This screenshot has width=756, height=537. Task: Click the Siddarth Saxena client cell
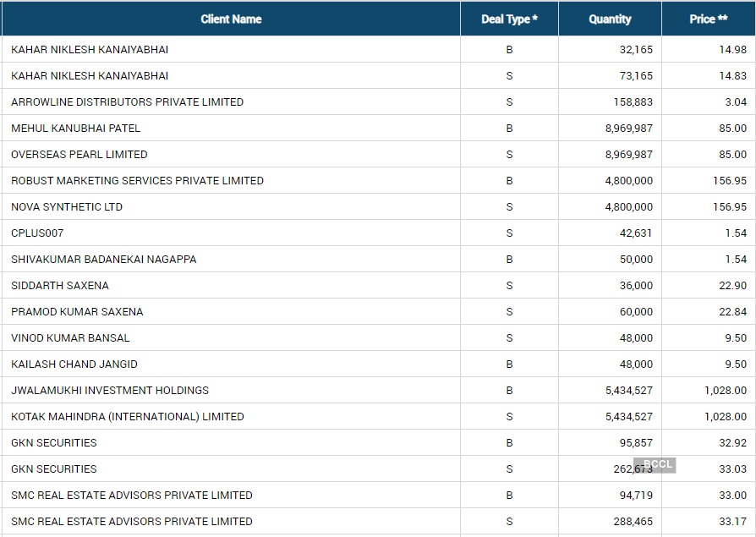click(x=59, y=286)
